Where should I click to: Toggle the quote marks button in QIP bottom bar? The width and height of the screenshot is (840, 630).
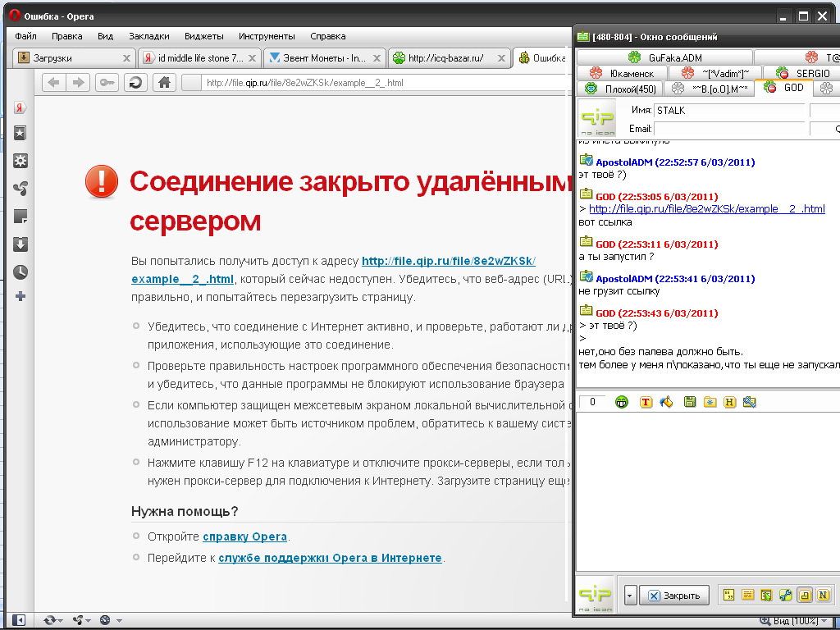point(728,595)
